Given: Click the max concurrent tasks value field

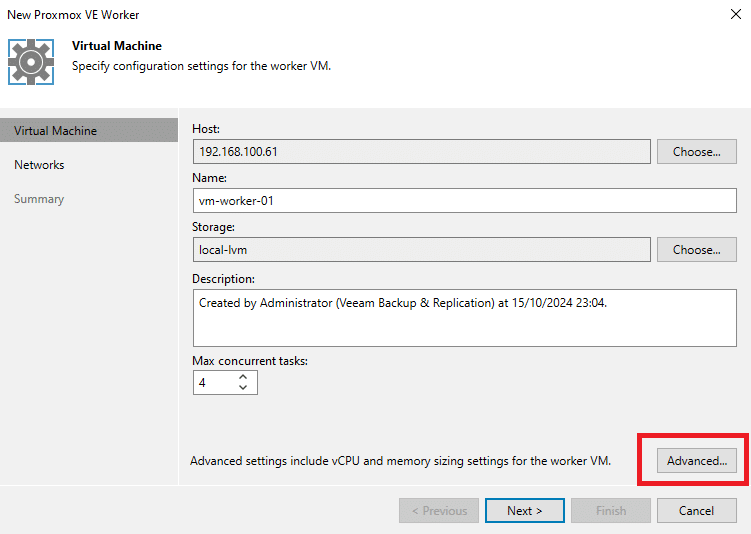Looking at the screenshot, I should click(215, 383).
